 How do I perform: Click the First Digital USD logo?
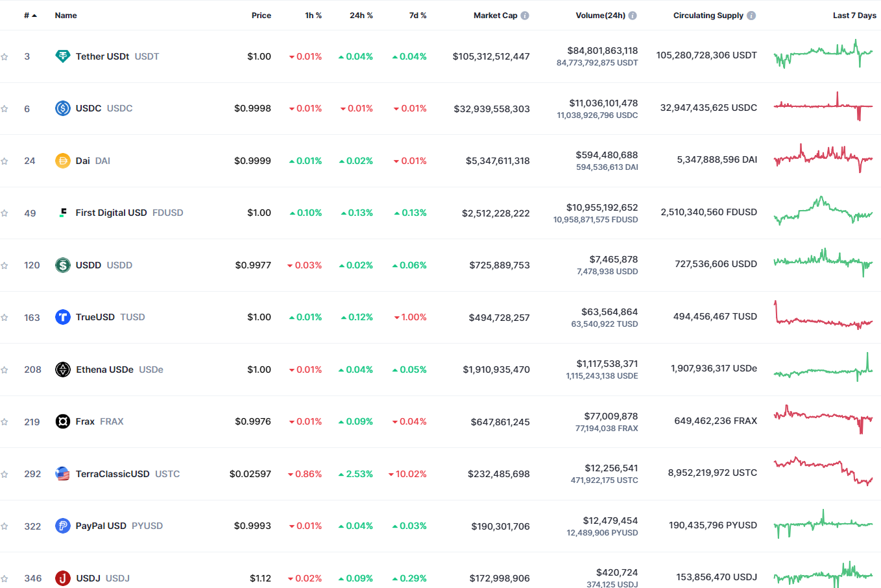click(62, 213)
